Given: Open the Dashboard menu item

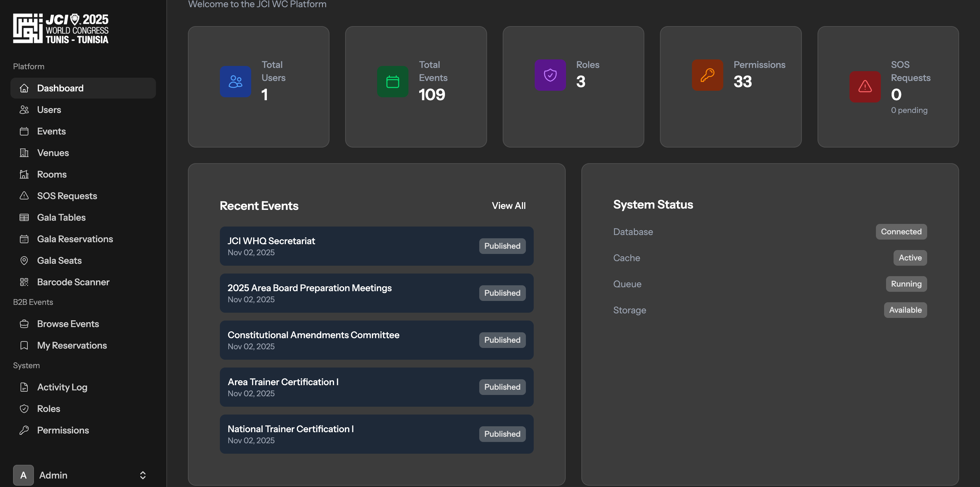Looking at the screenshot, I should (x=83, y=88).
